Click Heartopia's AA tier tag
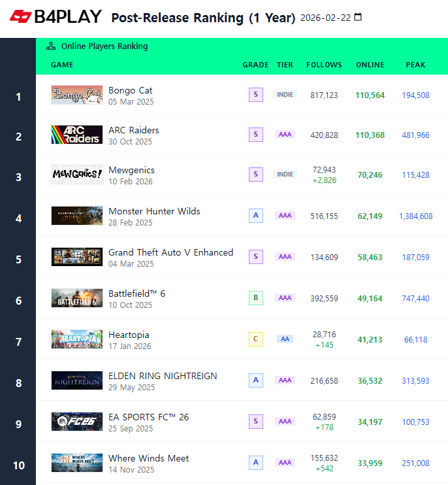Viewport: 448px width, 485px height. point(285,339)
